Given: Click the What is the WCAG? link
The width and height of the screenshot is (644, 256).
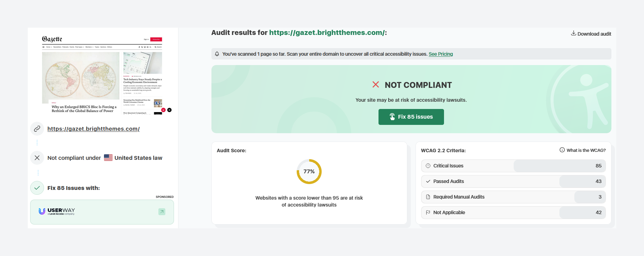Looking at the screenshot, I should coord(586,150).
